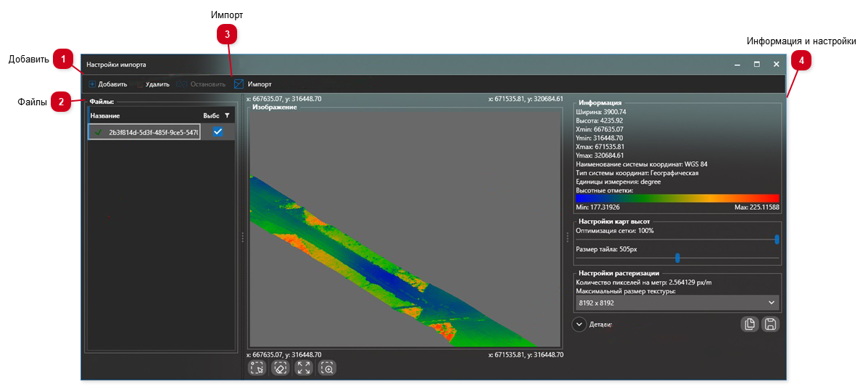The width and height of the screenshot is (868, 387).
Task: Adjust the Размер тайла slider handle
Action: pos(677,257)
